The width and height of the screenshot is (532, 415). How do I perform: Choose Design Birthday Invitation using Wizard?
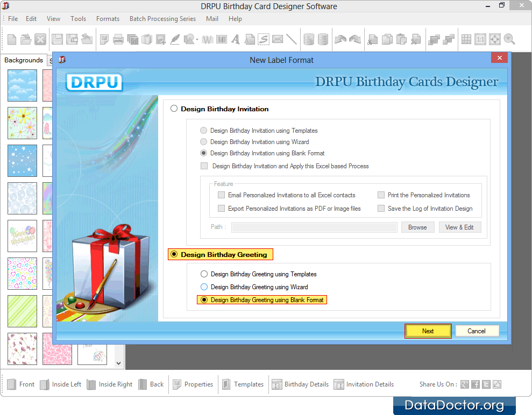[x=203, y=142]
